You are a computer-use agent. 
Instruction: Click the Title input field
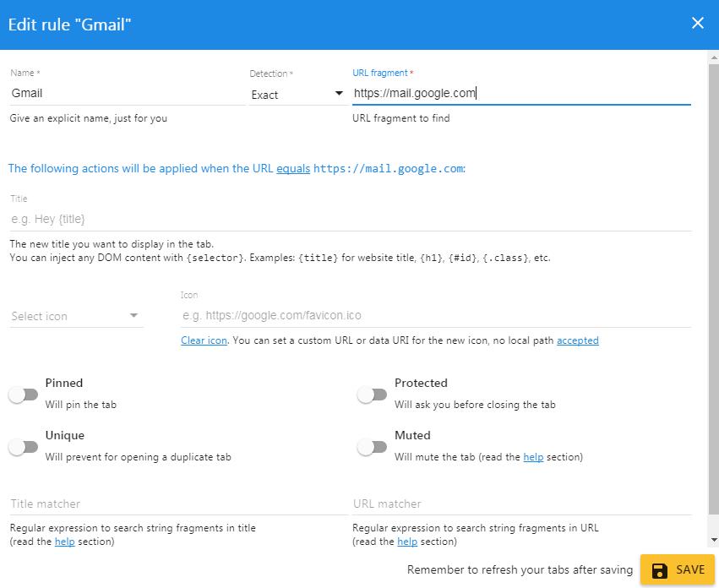pos(350,219)
